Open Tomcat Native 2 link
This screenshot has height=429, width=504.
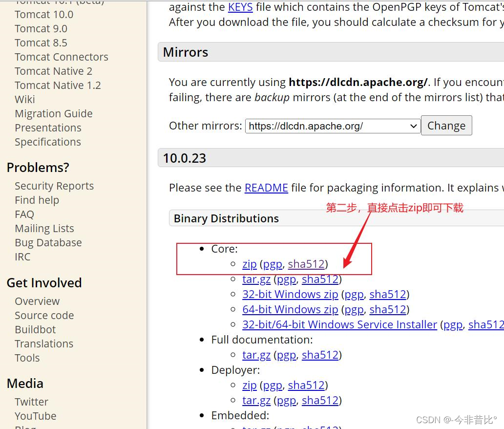(x=53, y=71)
